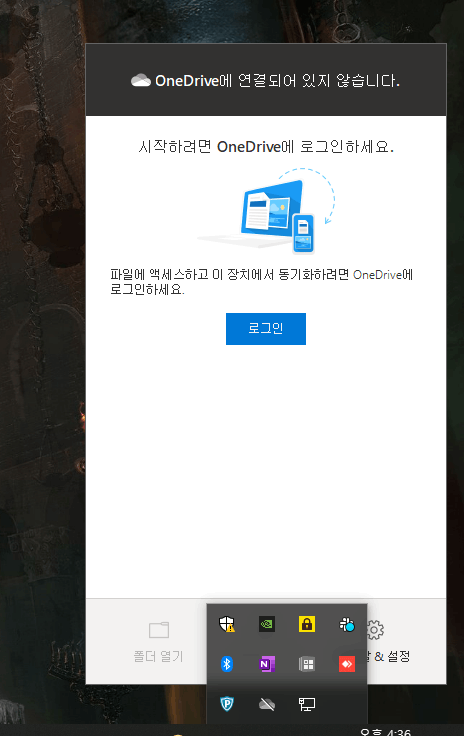The width and height of the screenshot is (464, 736).
Task: Click the disconnected OneDrive cloud tray icon
Action: point(267,704)
